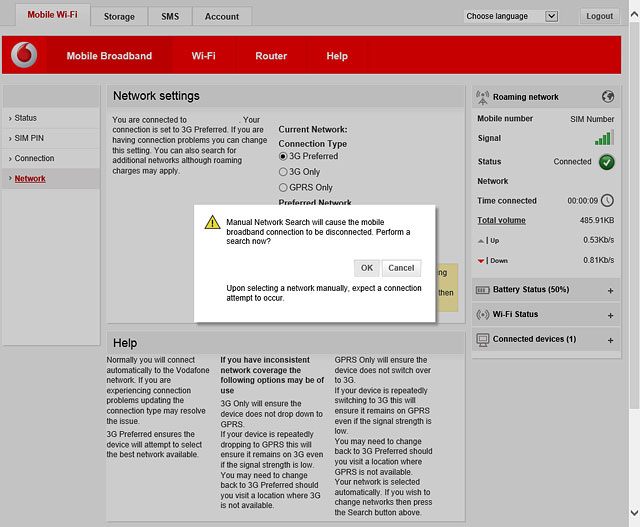Click the yellow warning triangle in dialog
The height and width of the screenshot is (527, 640).
tap(212, 222)
